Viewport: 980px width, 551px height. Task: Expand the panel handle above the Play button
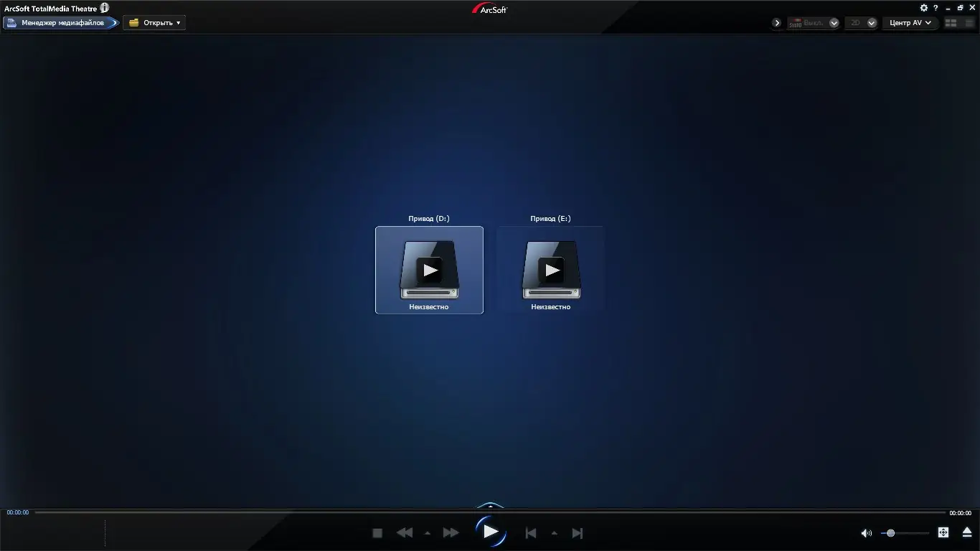point(491,506)
